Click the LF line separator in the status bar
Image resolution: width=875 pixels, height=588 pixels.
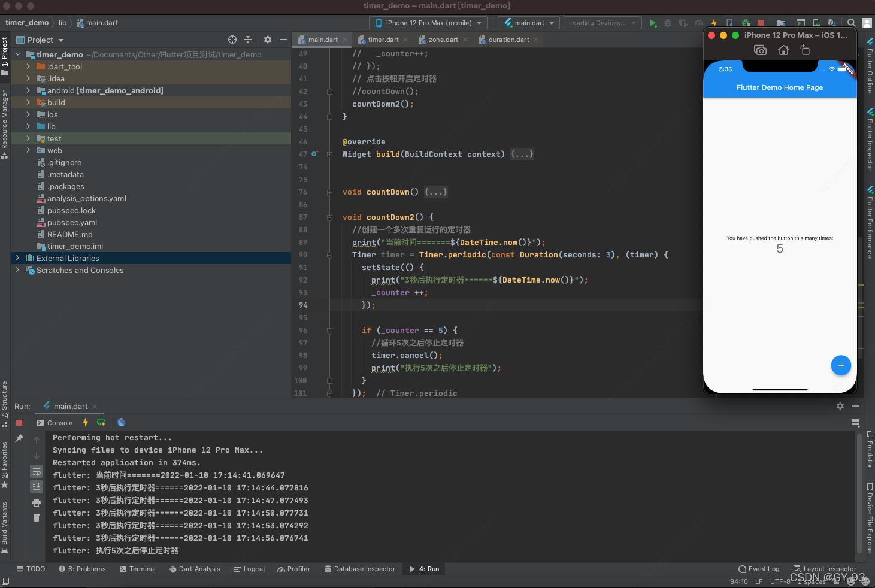pos(758,581)
